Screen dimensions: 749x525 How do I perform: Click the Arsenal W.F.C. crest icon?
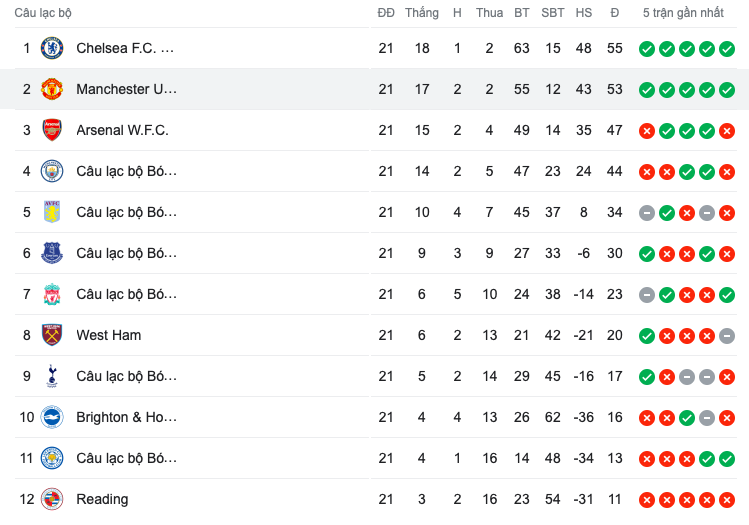[52, 130]
